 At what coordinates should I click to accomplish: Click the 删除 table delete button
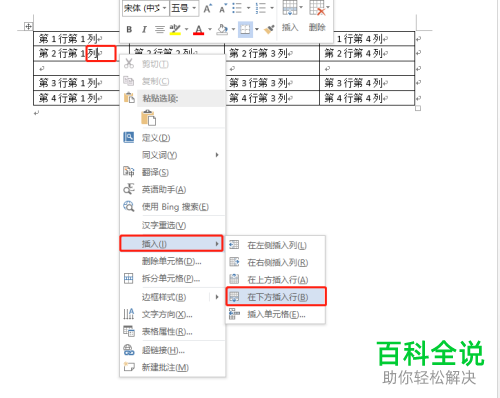[317, 17]
